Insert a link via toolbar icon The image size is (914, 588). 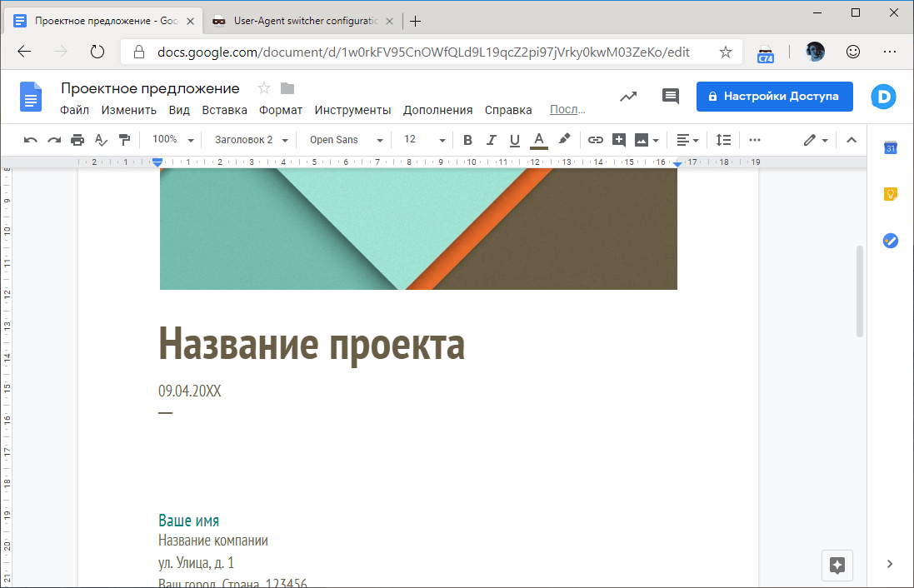click(x=595, y=139)
